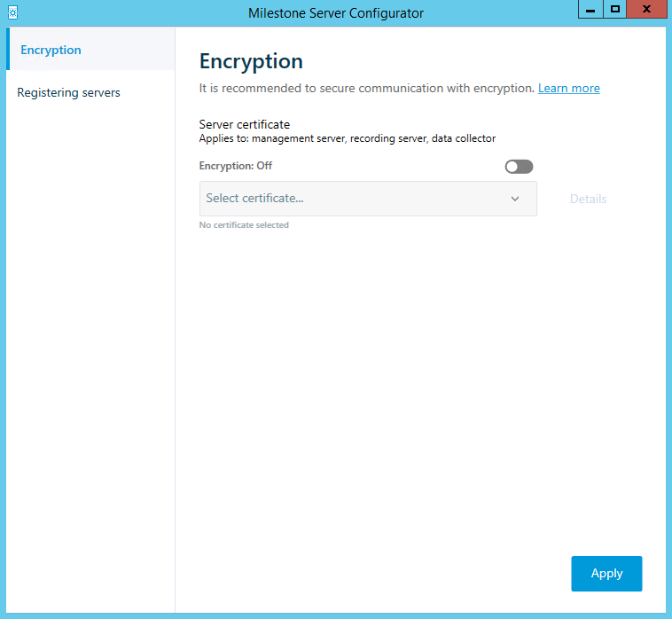Click the 'Applies to: management server' description
672x619 pixels.
(x=347, y=138)
